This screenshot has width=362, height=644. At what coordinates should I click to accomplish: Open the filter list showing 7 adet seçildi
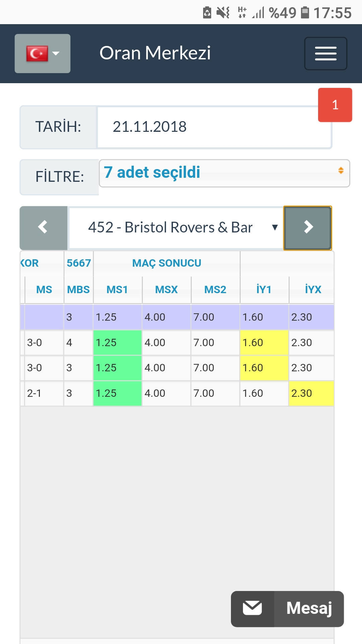[x=225, y=173]
